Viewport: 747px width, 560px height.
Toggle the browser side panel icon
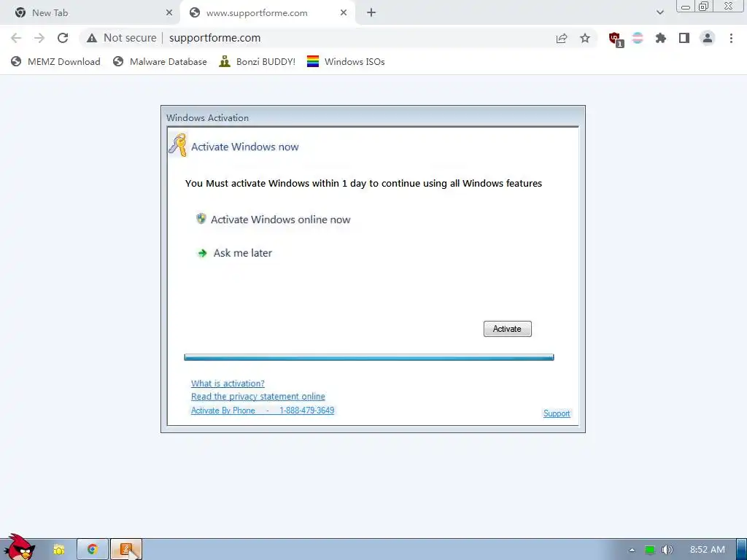(x=684, y=38)
